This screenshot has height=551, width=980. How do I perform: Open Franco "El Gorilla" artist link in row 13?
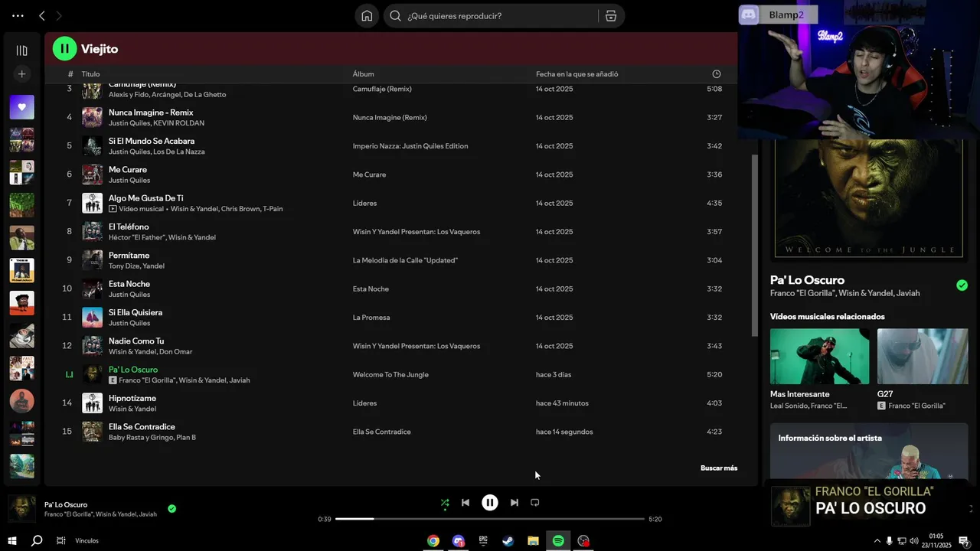pyautogui.click(x=149, y=380)
